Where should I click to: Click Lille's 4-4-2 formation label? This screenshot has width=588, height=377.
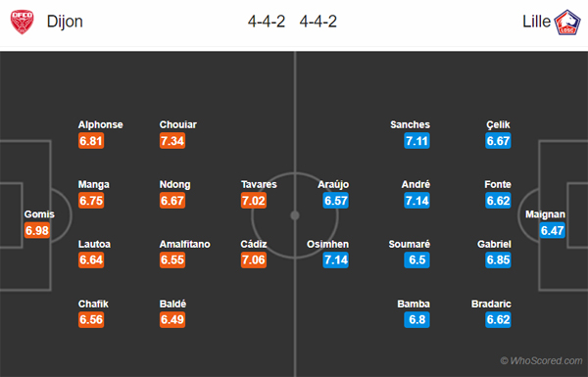(318, 22)
